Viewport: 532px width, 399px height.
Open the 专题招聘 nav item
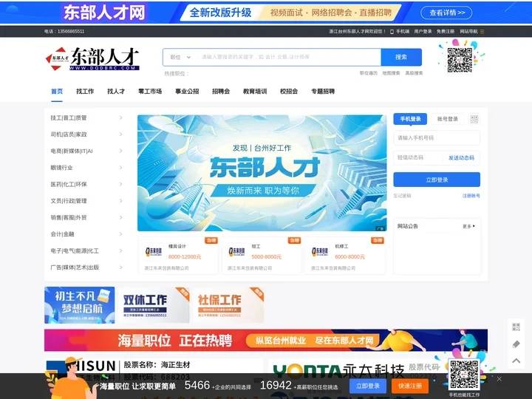(323, 92)
